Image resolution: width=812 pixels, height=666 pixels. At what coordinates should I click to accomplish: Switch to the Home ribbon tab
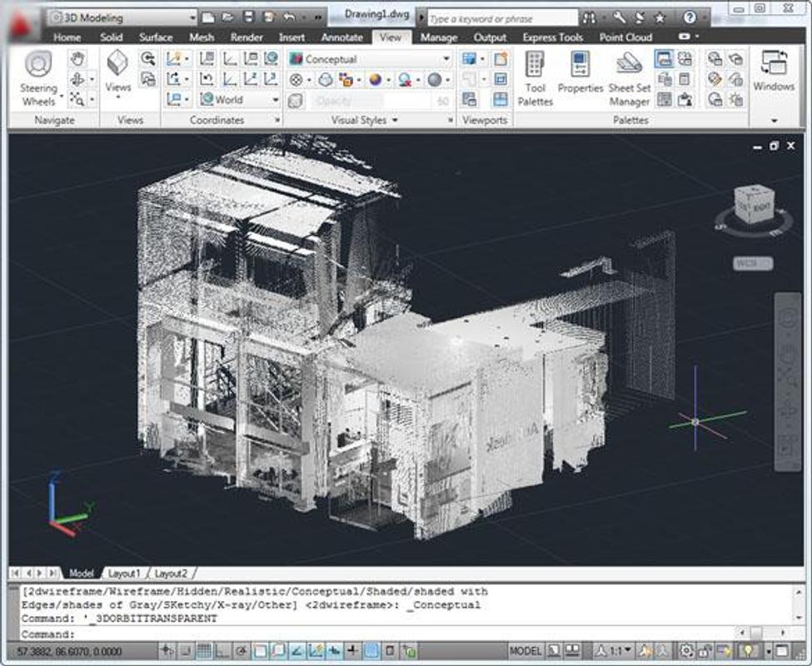(67, 37)
